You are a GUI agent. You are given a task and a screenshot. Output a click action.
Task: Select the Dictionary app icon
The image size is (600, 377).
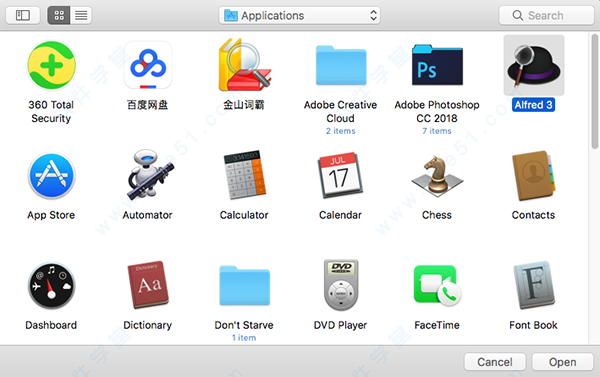[148, 285]
